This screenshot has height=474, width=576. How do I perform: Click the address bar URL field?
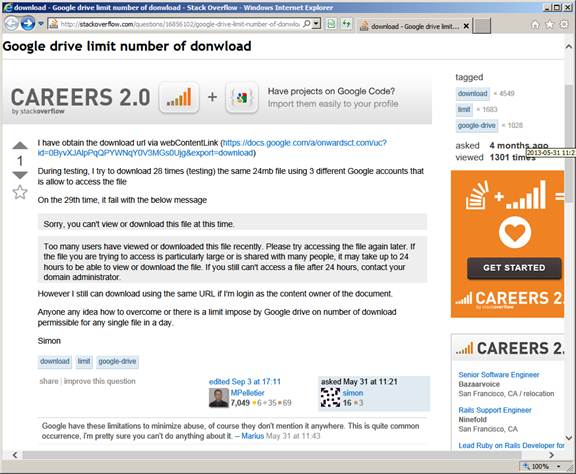pyautogui.click(x=180, y=24)
